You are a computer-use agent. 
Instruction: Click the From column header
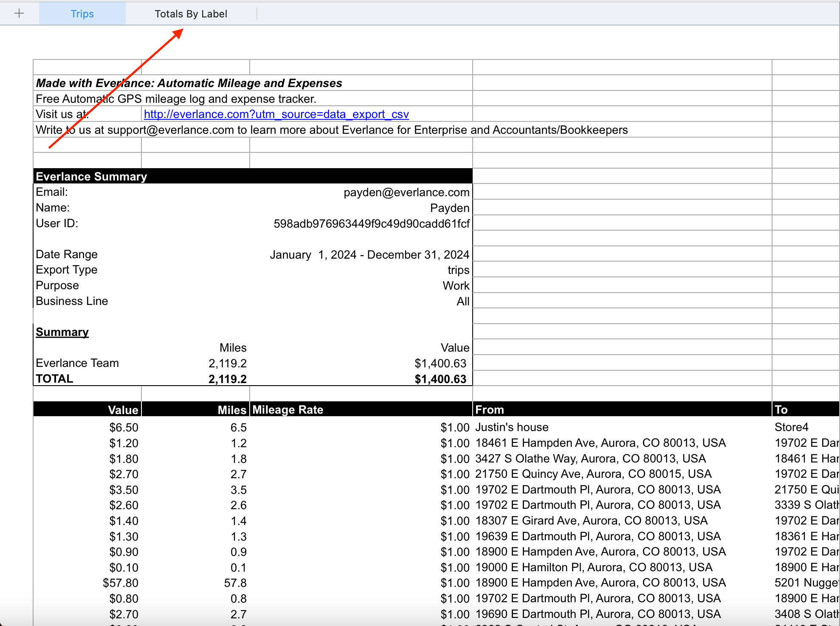click(490, 409)
